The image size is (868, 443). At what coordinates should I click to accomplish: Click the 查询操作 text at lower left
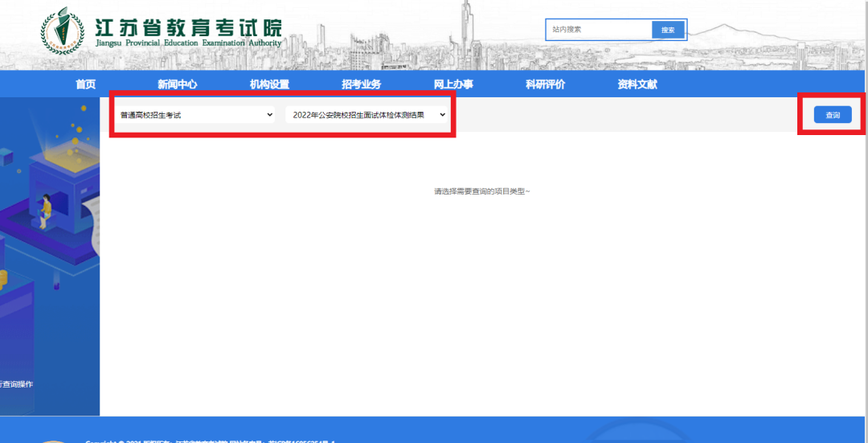pos(18,384)
